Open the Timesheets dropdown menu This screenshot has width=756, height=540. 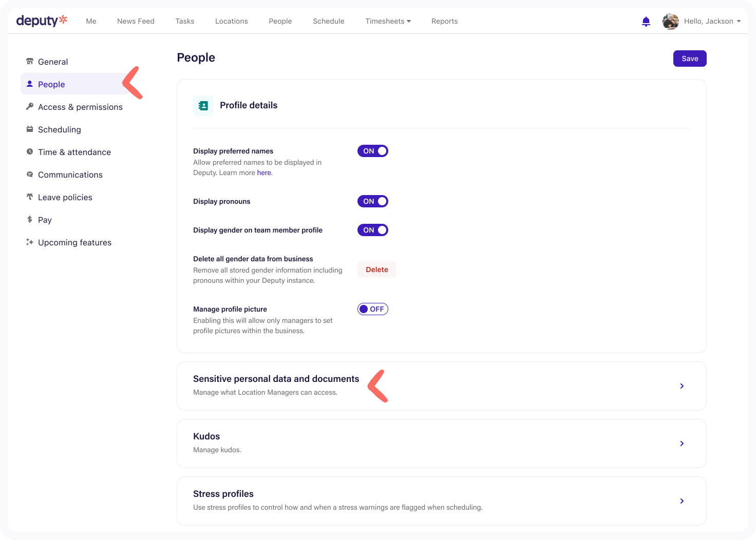click(x=388, y=21)
